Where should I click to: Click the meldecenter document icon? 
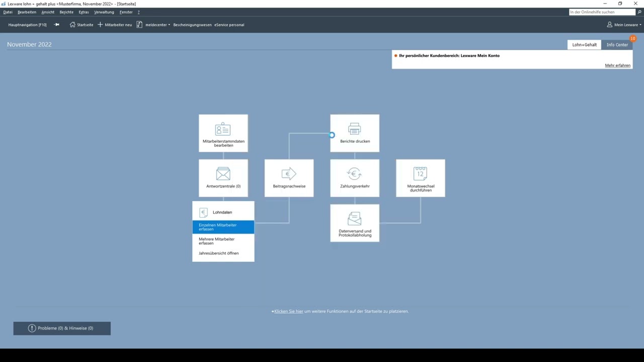[139, 25]
